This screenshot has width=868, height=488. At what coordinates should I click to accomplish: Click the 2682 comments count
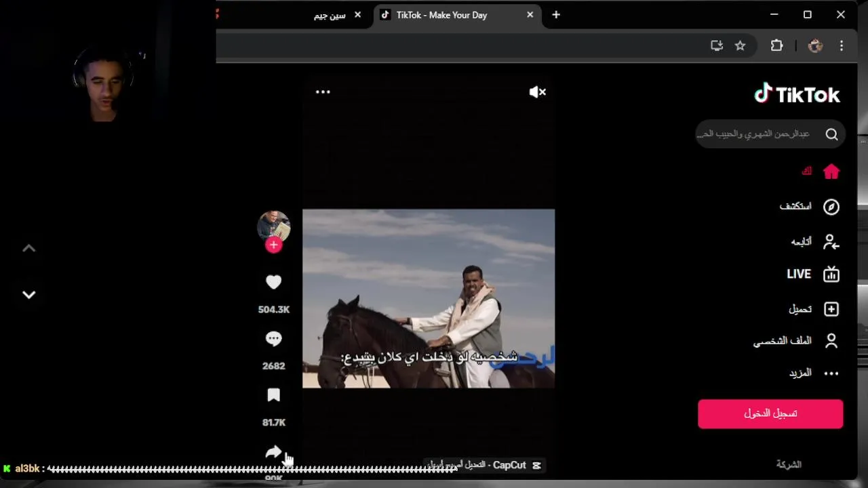click(x=273, y=366)
